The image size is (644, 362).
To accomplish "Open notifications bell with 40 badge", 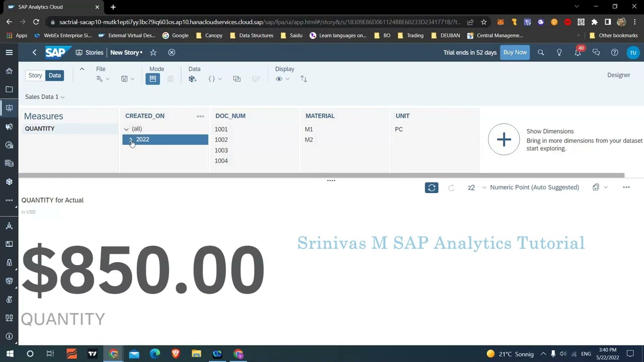I will 578,52.
